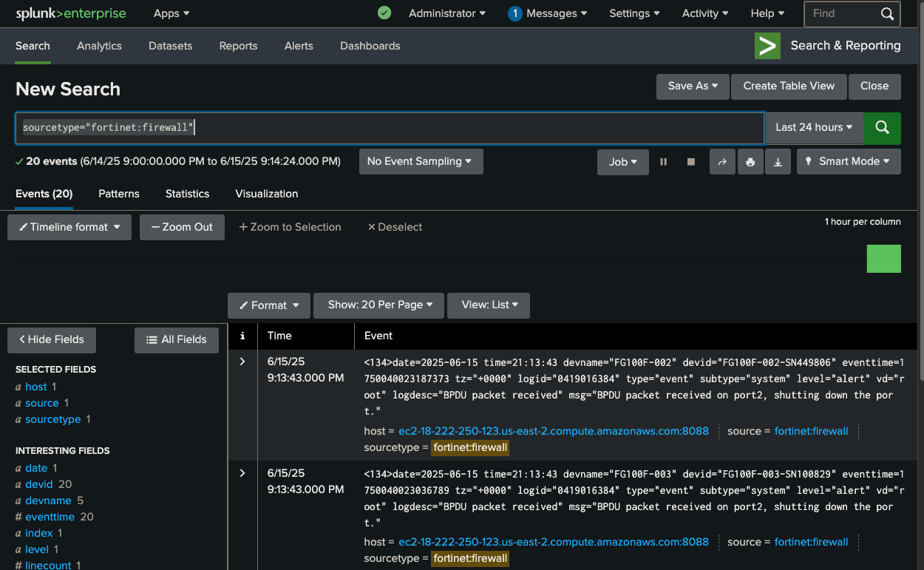Screen dimensions: 924x570
Task: Open the Save As dropdown
Action: point(693,86)
